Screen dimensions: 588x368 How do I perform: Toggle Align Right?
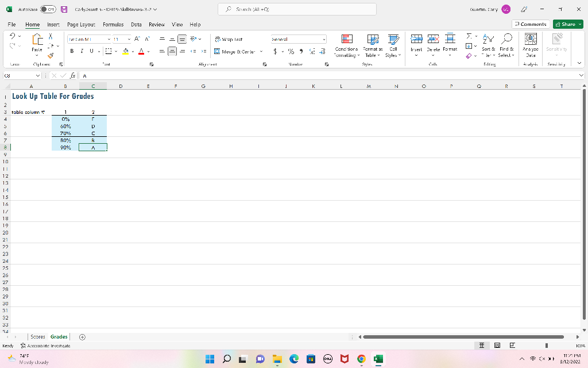[x=182, y=51]
